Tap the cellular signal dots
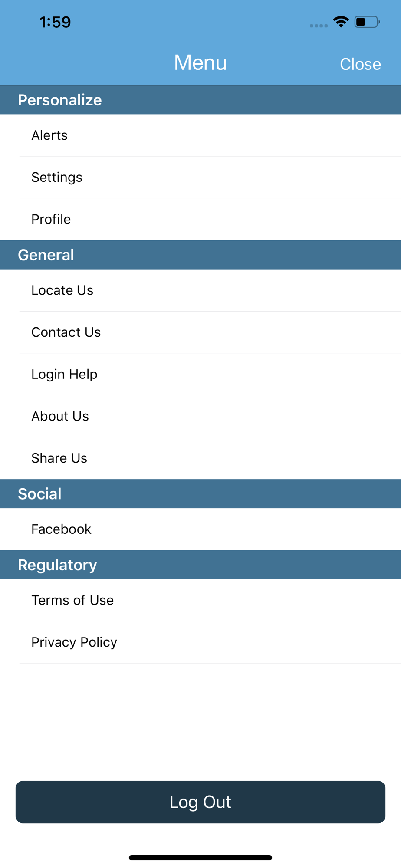 coord(319,26)
